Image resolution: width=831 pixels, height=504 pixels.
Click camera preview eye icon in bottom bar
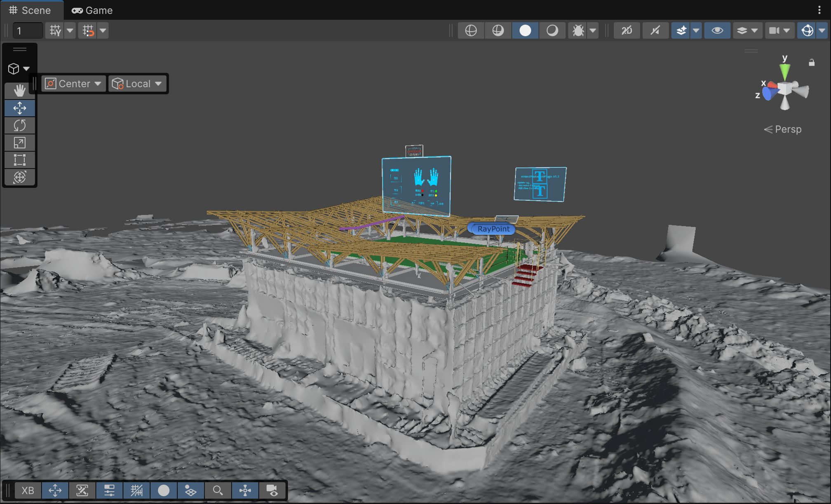click(x=272, y=490)
